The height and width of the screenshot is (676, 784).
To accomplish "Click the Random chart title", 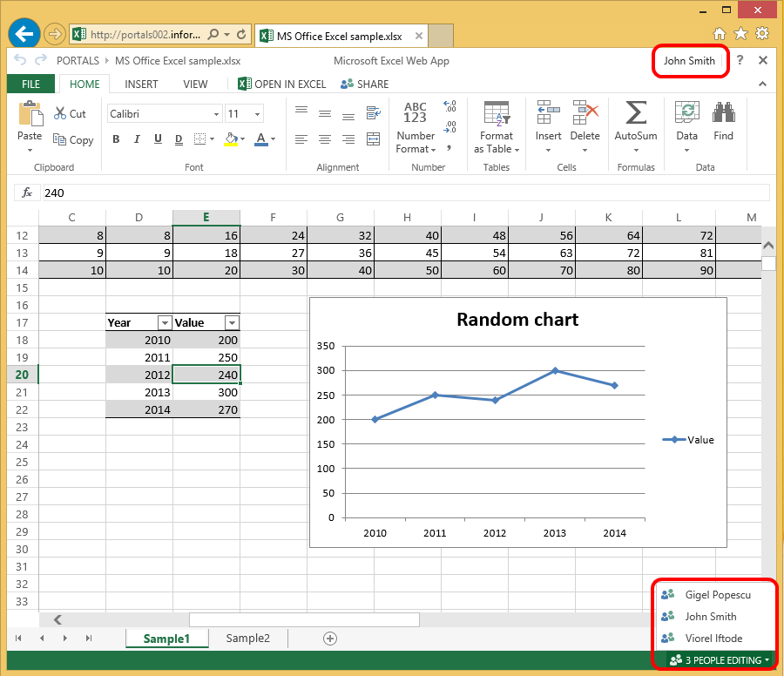I will 517,320.
